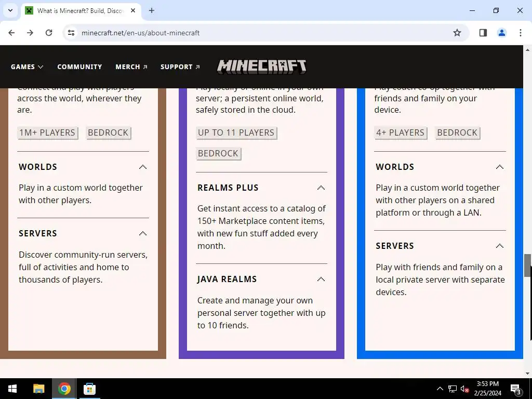Collapse SERVERS section in blue card
The image size is (532, 399).
(500, 246)
